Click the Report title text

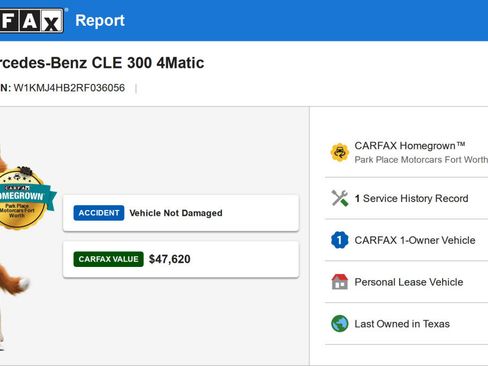(x=100, y=21)
